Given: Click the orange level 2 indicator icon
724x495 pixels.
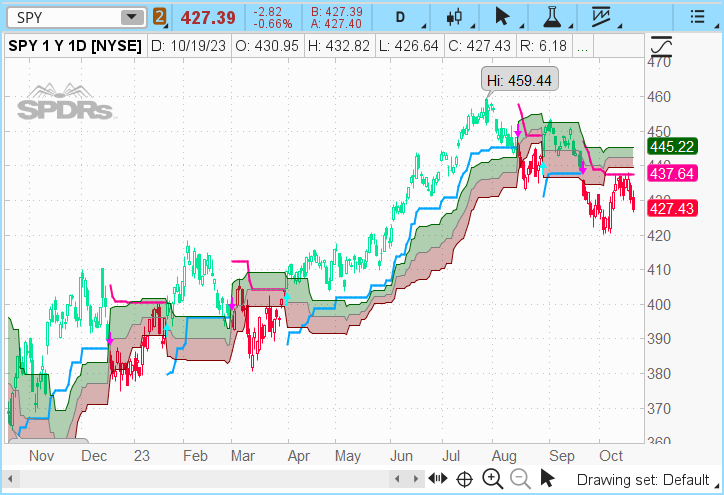Looking at the screenshot, I should pyautogui.click(x=159, y=18).
